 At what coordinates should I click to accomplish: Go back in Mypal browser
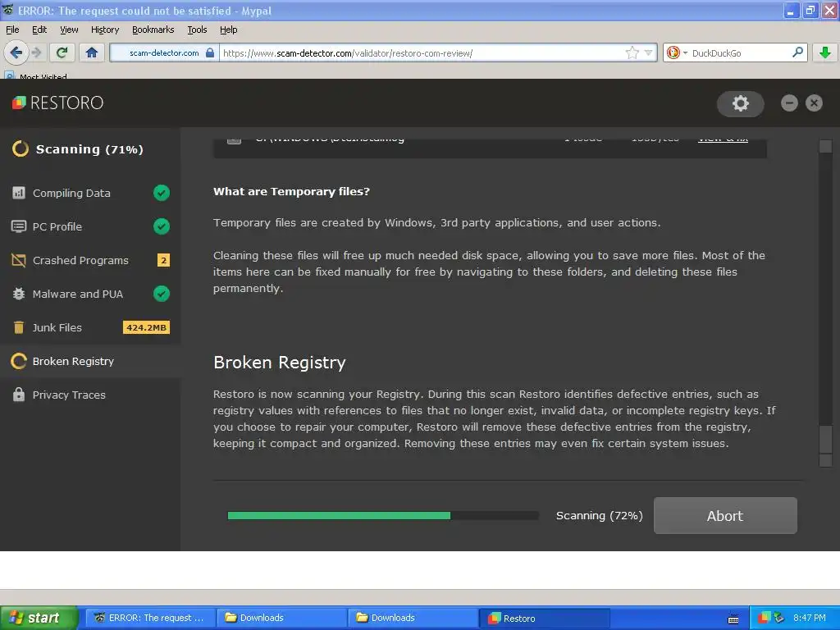[x=16, y=52]
